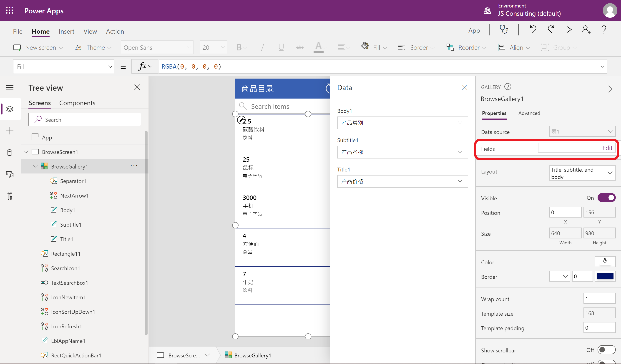Click Edit next to Fields
The image size is (621, 364).
click(607, 148)
